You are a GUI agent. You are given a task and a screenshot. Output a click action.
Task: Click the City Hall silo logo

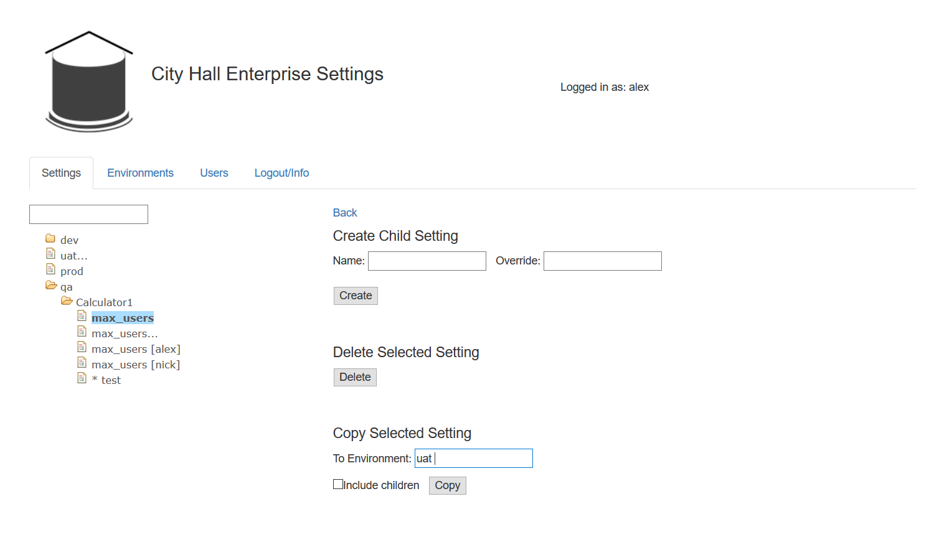pyautogui.click(x=88, y=82)
